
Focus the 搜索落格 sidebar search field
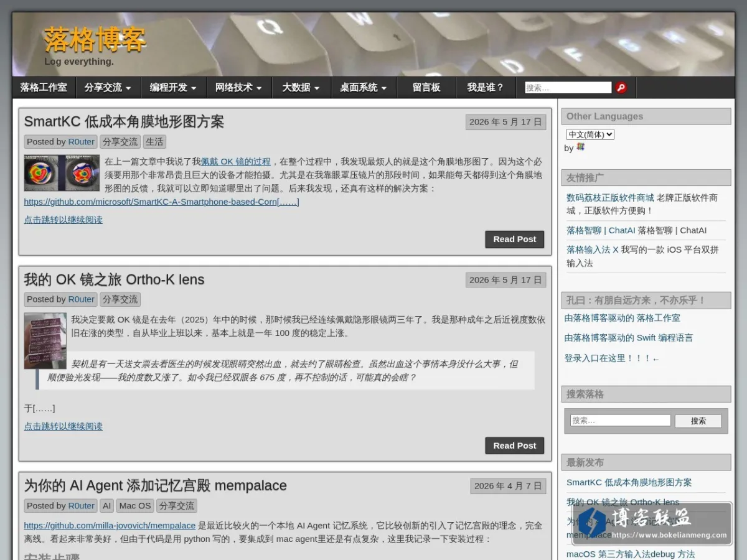pos(621,421)
